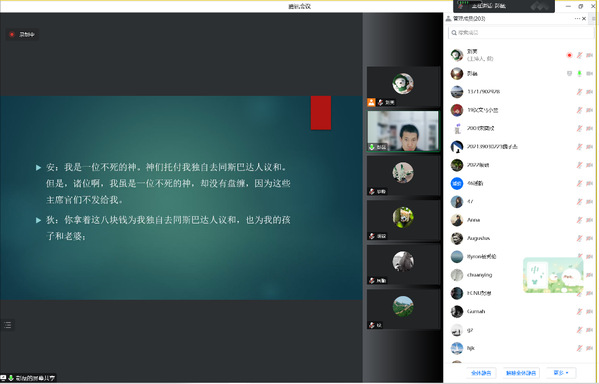Click the three-dots options in members panel
Viewport: 599px width, 384px height.
point(577,18)
